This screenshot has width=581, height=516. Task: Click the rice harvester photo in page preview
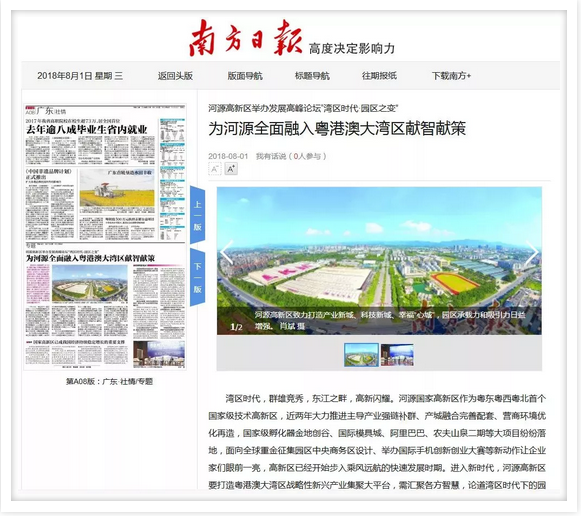(117, 188)
